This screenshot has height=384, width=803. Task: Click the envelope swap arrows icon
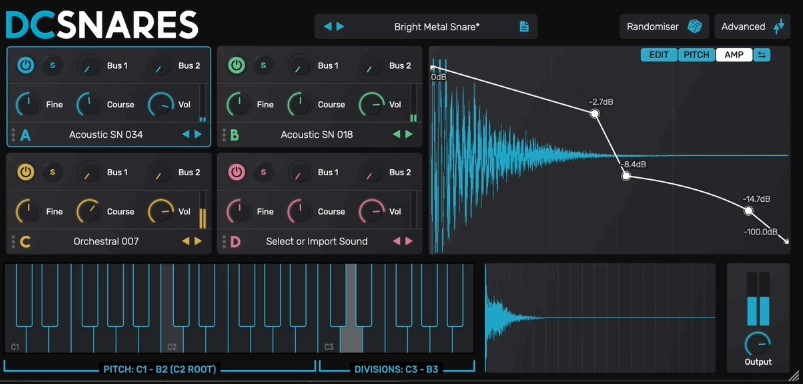[762, 55]
